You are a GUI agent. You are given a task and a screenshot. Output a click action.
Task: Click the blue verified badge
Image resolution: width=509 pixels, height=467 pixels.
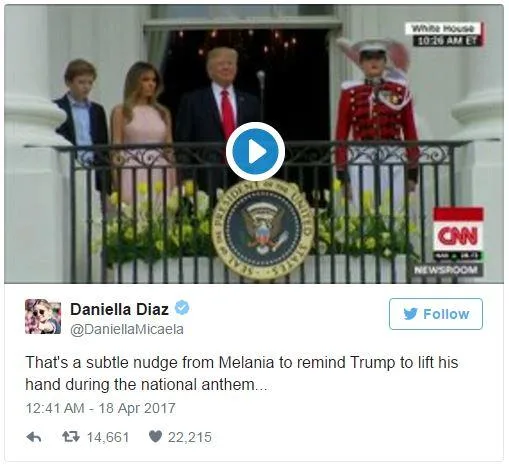[182, 308]
